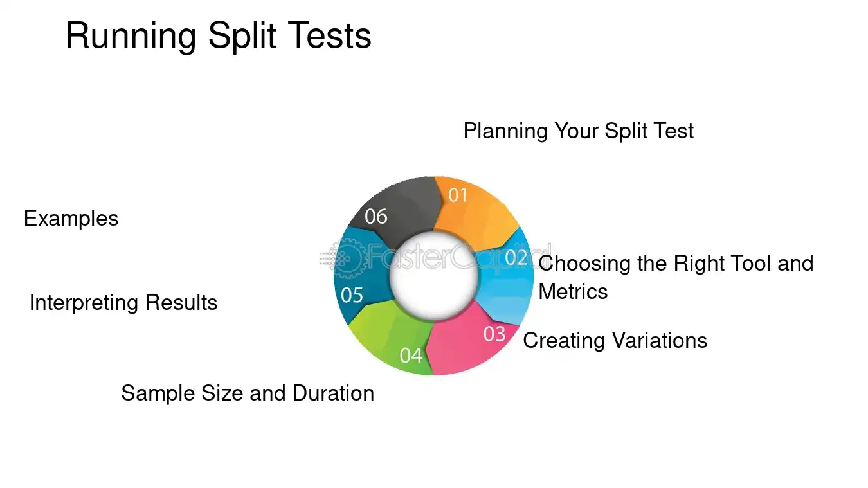The image size is (868, 488).
Task: Click the "06" number on the ring
Action: [x=376, y=217]
